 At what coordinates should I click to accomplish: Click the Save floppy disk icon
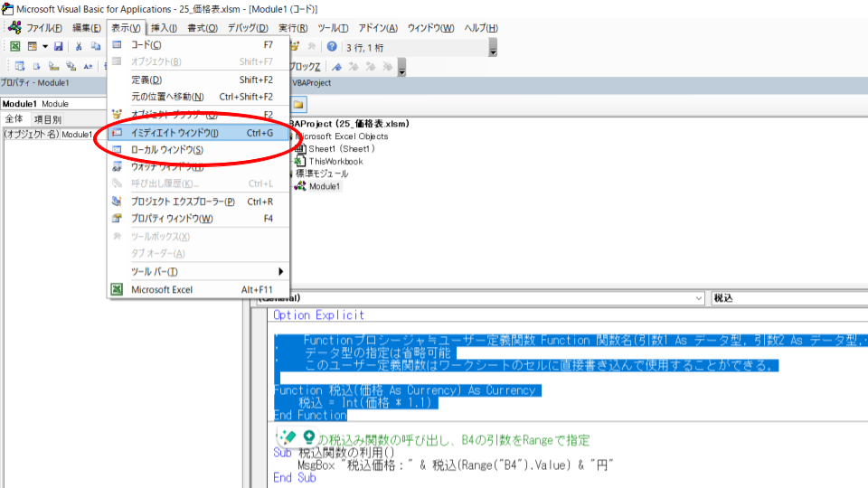[x=58, y=46]
